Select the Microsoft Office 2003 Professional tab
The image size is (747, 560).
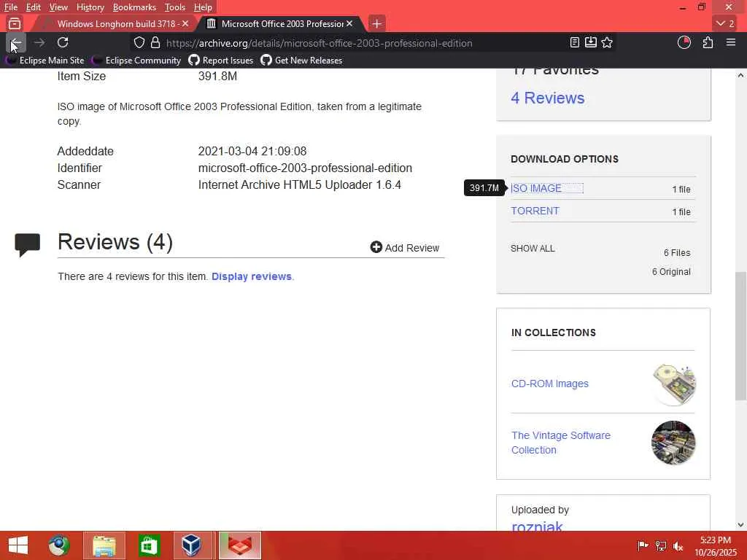click(282, 23)
